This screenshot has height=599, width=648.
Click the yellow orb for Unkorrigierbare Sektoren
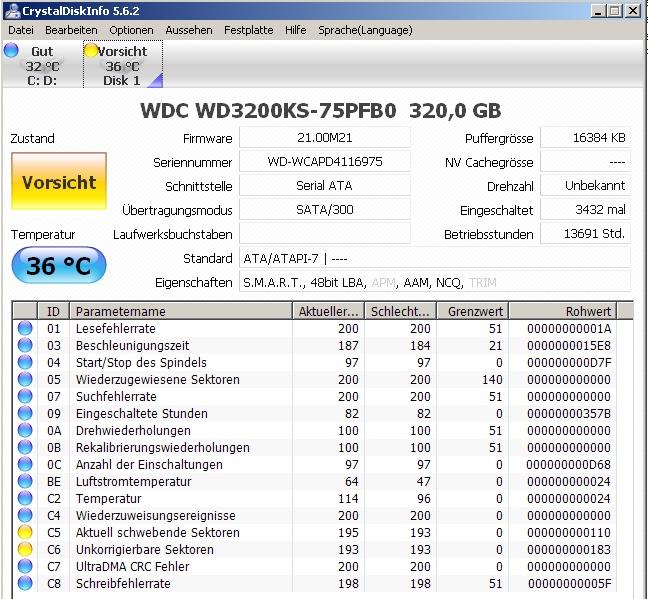pos(25,549)
